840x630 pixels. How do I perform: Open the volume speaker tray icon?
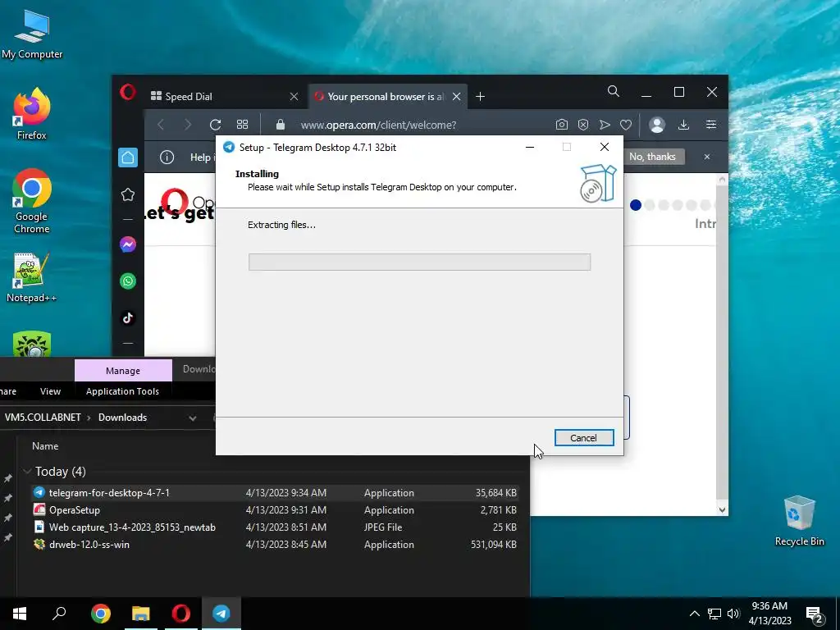[x=733, y=614]
